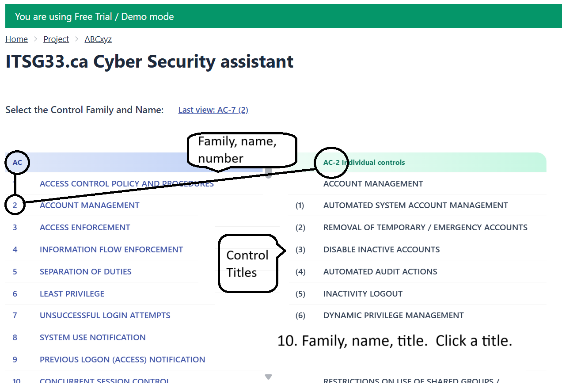Click (2) beside REMOVAL OF TEMPORARY ACCOUNTS
The height and width of the screenshot is (392, 562).
pyautogui.click(x=300, y=228)
